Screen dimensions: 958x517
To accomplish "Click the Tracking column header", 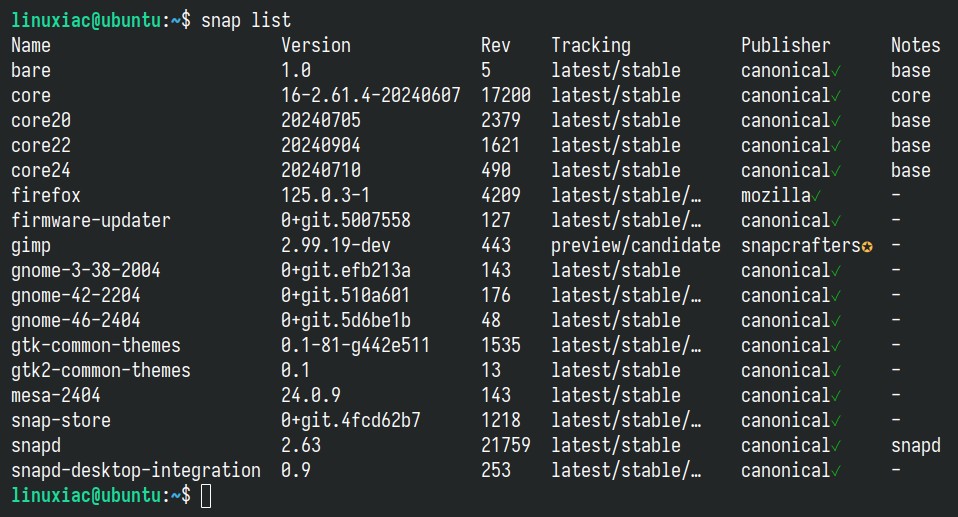I will point(591,45).
